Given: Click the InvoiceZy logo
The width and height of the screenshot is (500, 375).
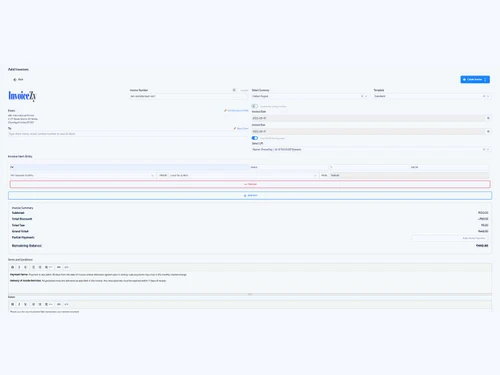Looking at the screenshot, I should click(x=22, y=96).
